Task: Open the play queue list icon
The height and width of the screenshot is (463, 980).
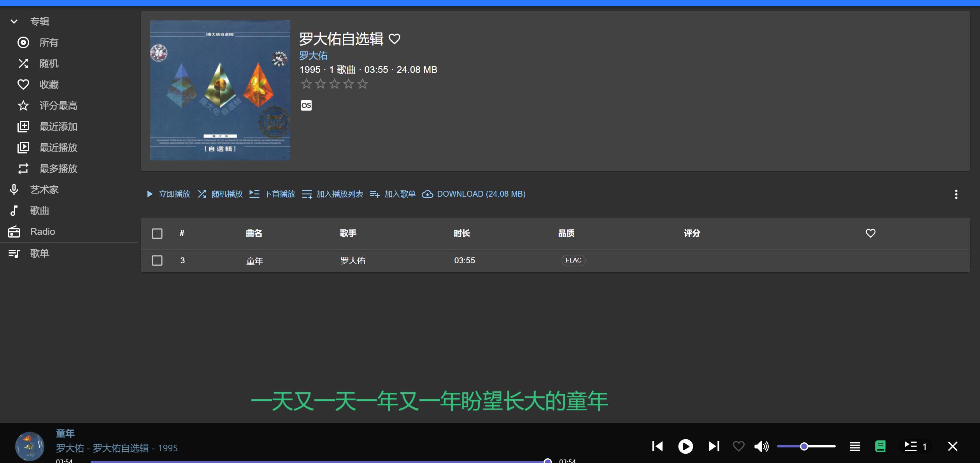Action: point(855,446)
